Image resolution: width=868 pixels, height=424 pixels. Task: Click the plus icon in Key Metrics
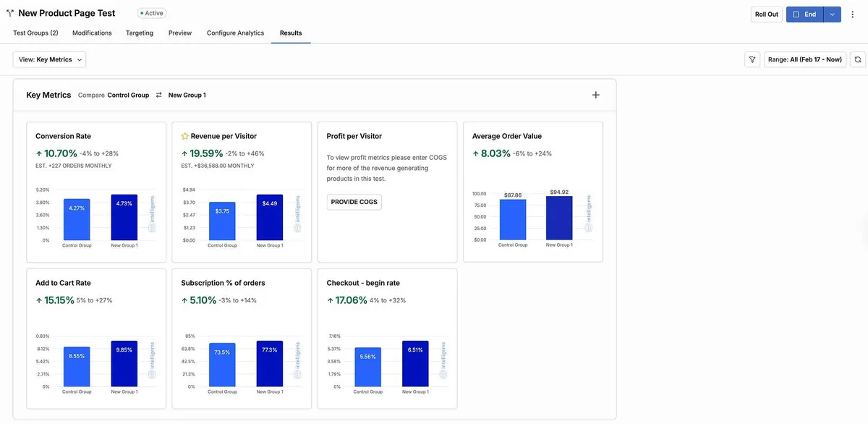[596, 95]
